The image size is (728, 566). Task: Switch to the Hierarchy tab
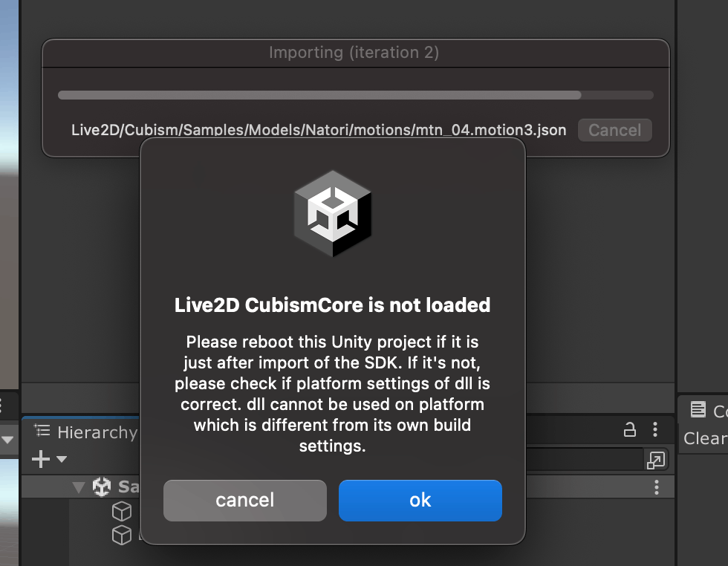pos(86,432)
